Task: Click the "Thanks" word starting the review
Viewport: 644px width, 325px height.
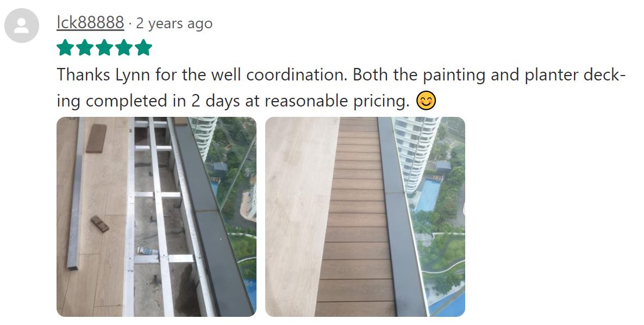Action: coord(84,75)
